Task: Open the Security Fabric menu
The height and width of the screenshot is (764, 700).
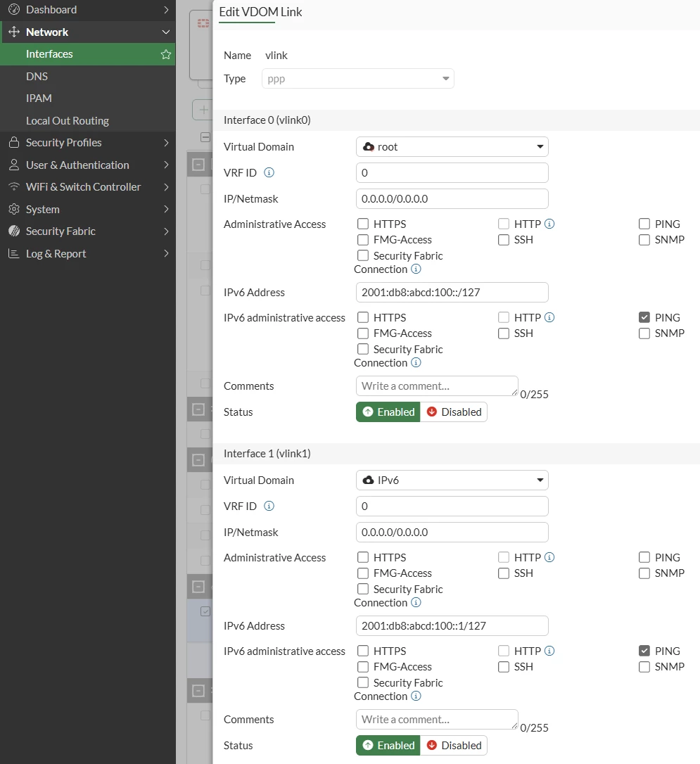Action: (x=88, y=231)
